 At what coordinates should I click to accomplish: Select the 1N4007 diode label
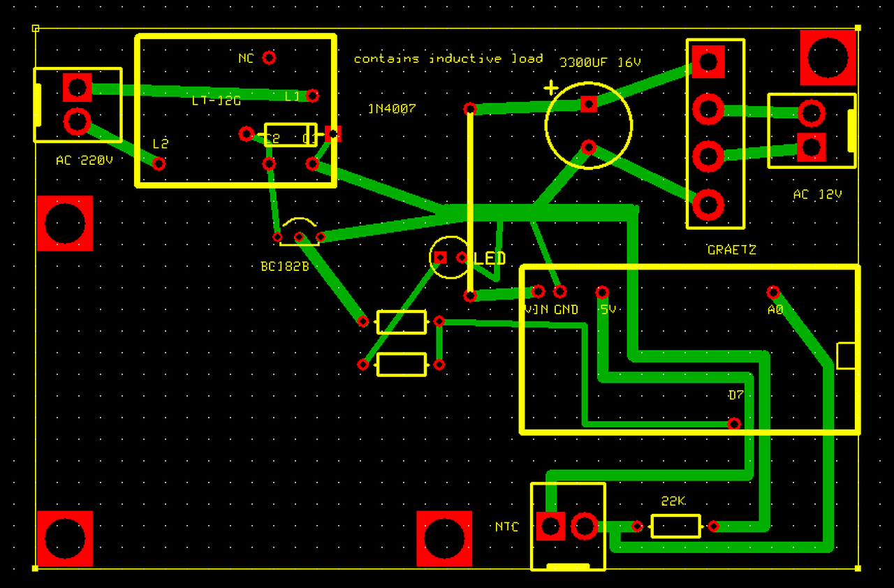point(392,108)
